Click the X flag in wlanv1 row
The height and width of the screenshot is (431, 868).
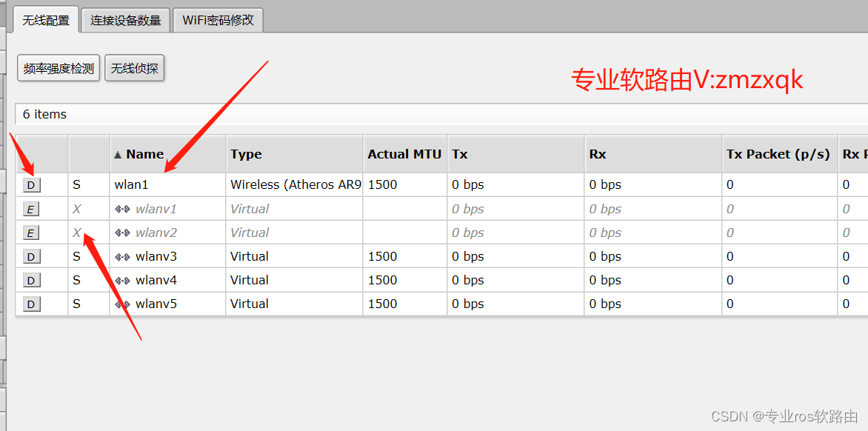pos(76,209)
